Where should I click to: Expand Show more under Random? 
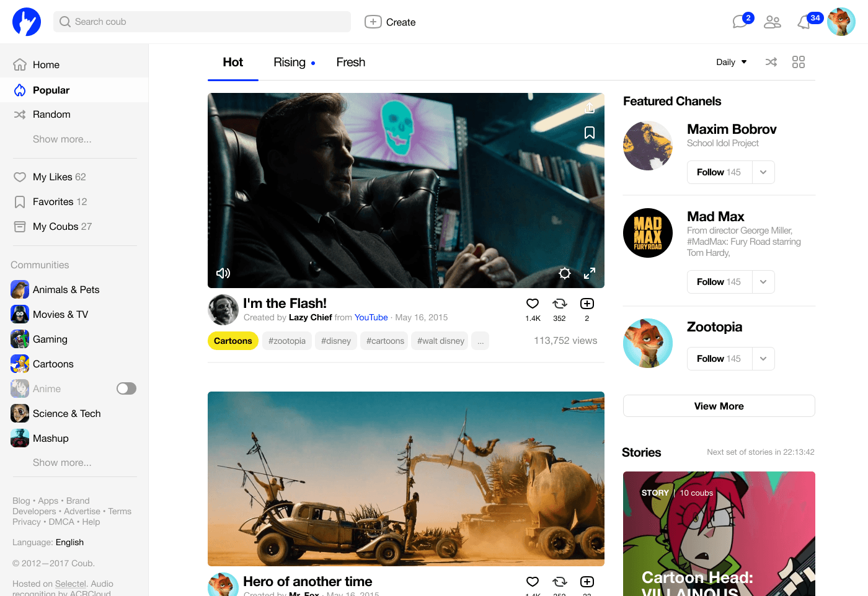coord(62,139)
